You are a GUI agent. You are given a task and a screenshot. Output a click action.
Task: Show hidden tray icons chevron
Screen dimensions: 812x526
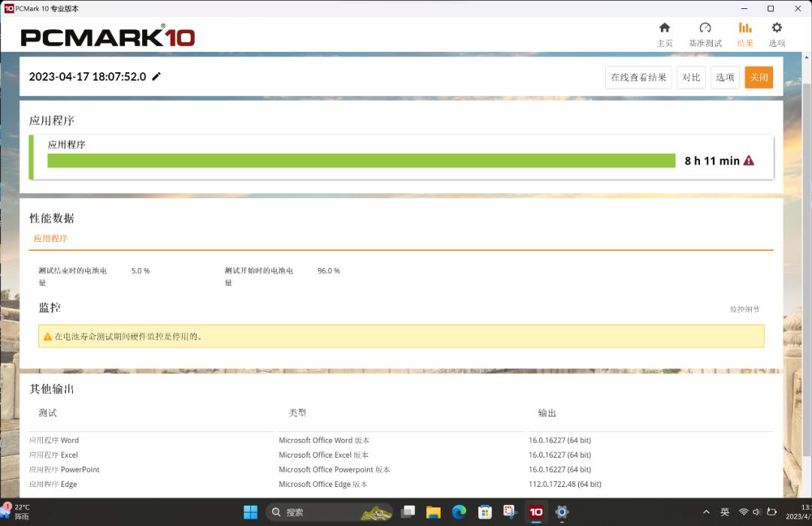point(706,512)
